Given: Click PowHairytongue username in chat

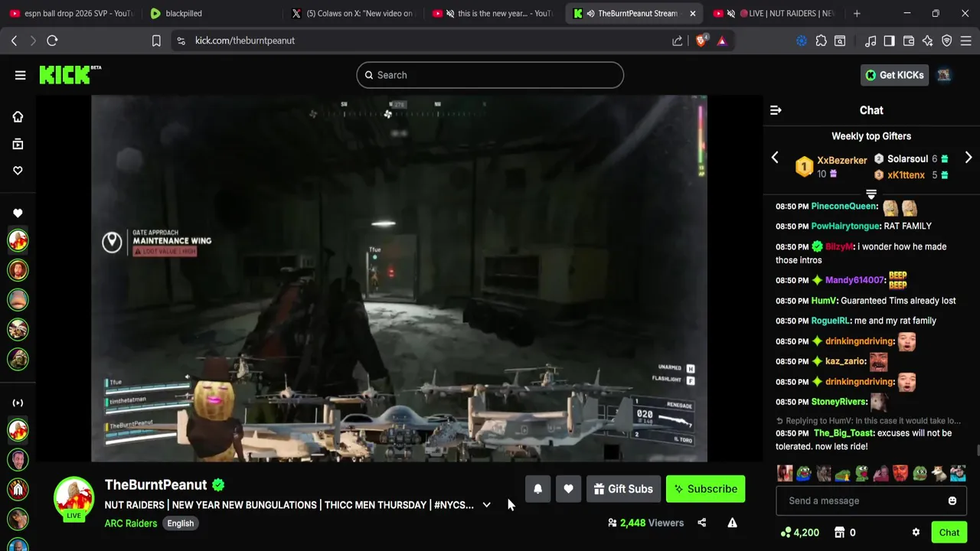Looking at the screenshot, I should coord(845,227).
